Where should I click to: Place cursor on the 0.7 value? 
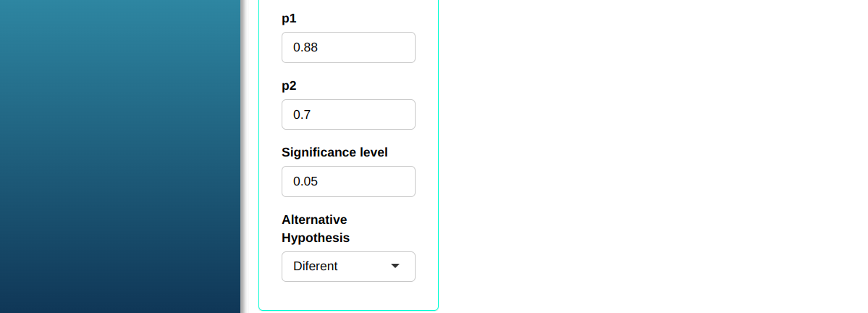tap(302, 114)
